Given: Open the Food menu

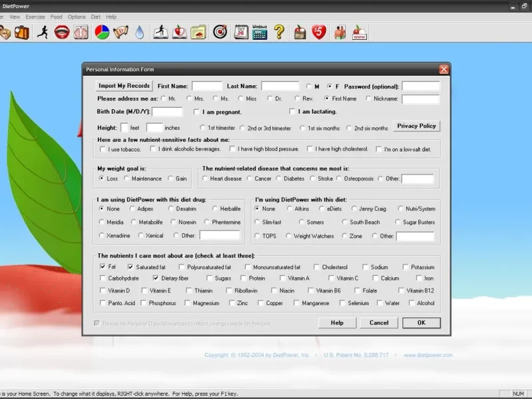Looking at the screenshot, I should 57,17.
